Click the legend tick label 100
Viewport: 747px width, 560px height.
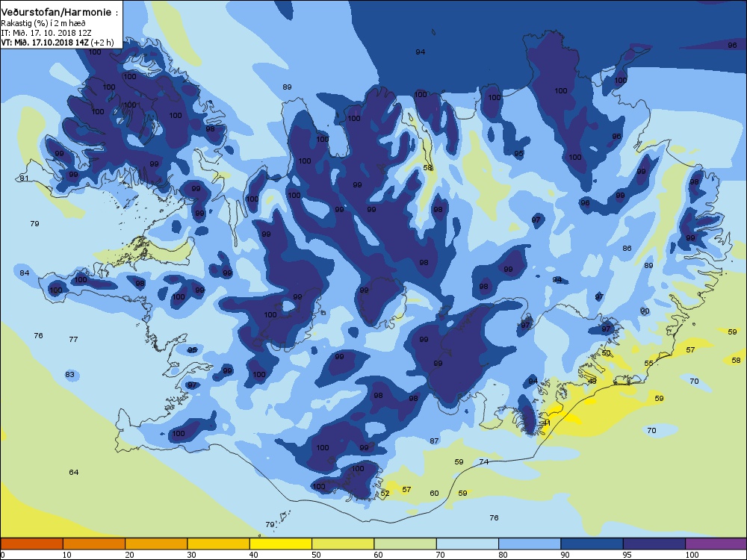692,555
